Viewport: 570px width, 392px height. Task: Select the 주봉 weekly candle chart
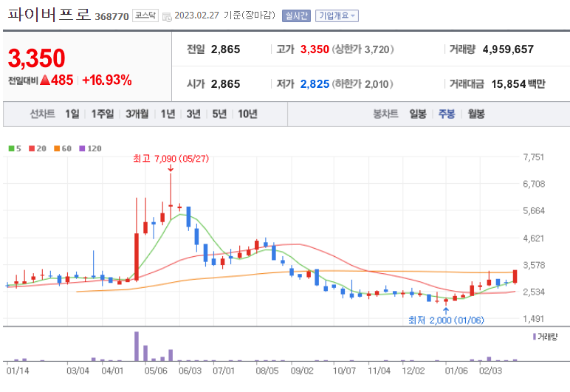[447, 114]
